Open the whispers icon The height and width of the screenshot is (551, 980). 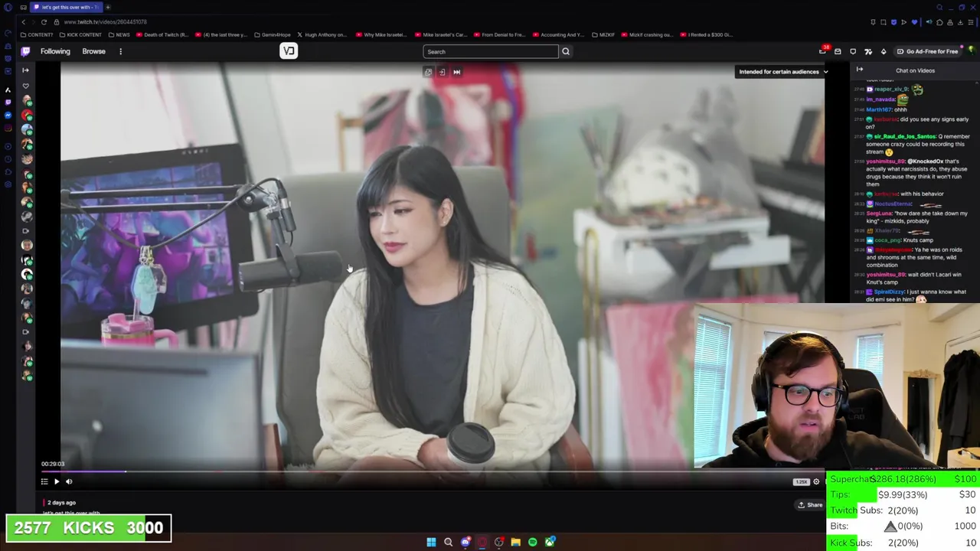click(853, 51)
